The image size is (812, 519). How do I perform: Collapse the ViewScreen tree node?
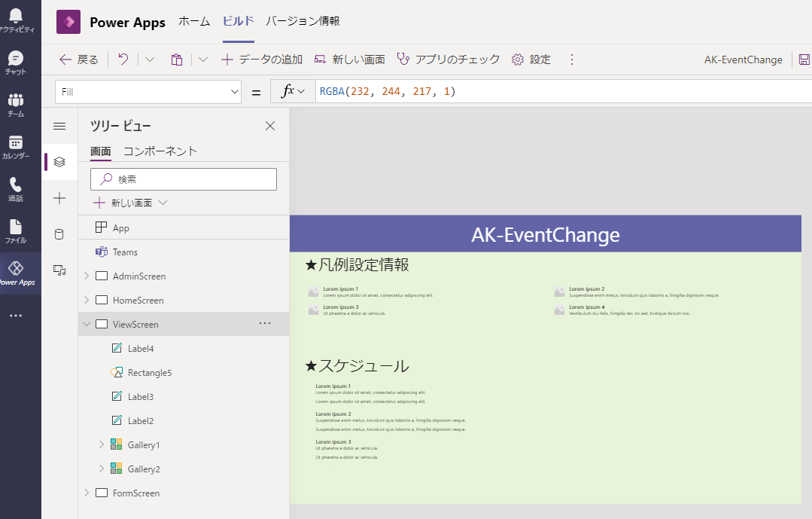tap(87, 323)
